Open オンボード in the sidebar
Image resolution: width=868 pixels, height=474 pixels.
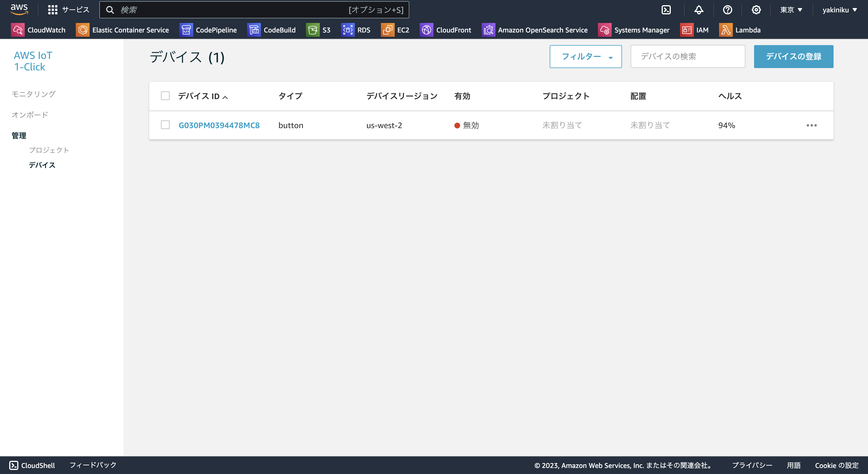click(x=30, y=115)
